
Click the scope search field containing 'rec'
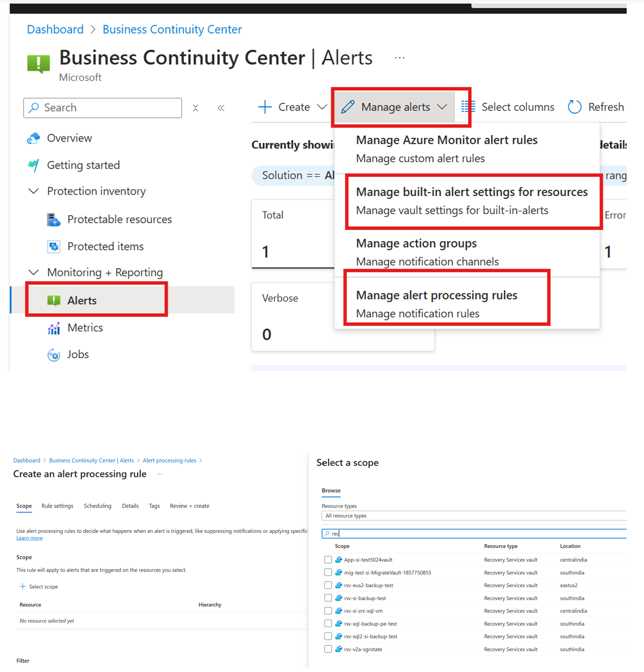474,534
